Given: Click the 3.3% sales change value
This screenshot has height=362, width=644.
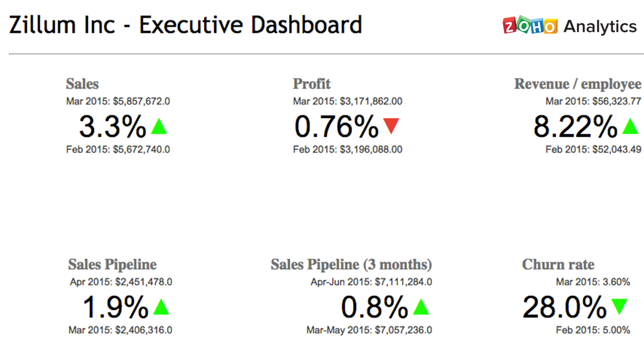Looking at the screenshot, I should [113, 126].
